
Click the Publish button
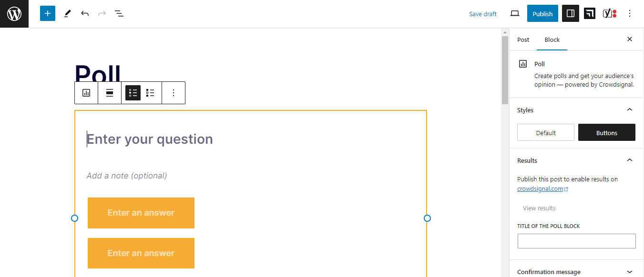coord(542,13)
